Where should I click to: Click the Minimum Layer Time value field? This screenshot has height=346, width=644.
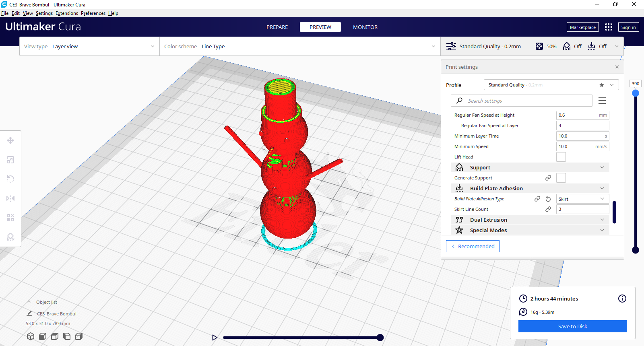coord(583,136)
